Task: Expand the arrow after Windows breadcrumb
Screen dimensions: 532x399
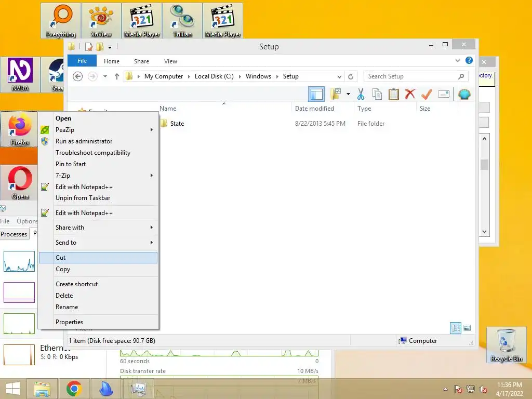Action: coord(277,76)
